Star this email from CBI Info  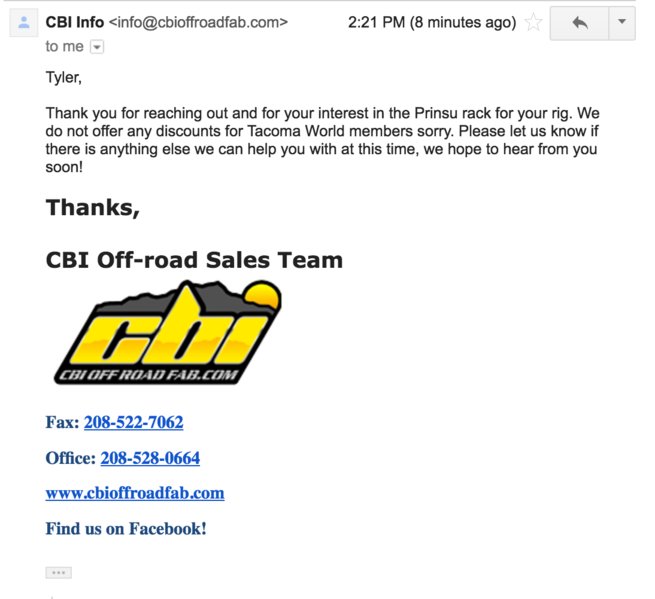click(533, 22)
